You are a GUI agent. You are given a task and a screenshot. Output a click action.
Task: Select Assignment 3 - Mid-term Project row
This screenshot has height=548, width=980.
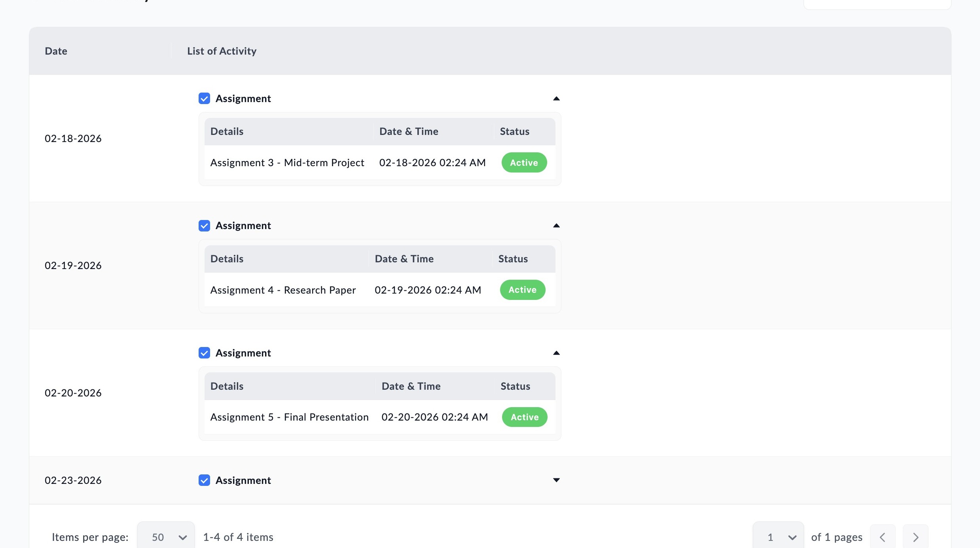click(x=380, y=163)
